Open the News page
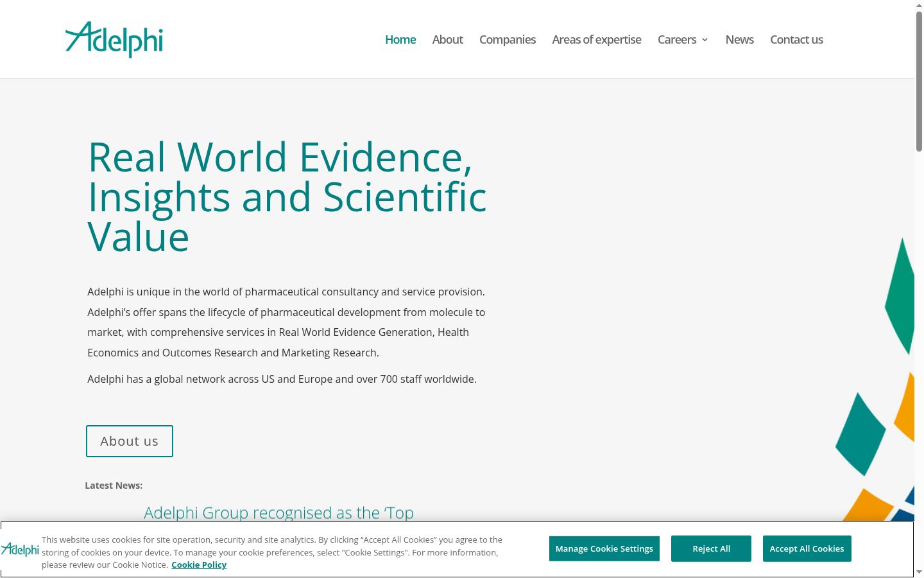 (x=740, y=39)
